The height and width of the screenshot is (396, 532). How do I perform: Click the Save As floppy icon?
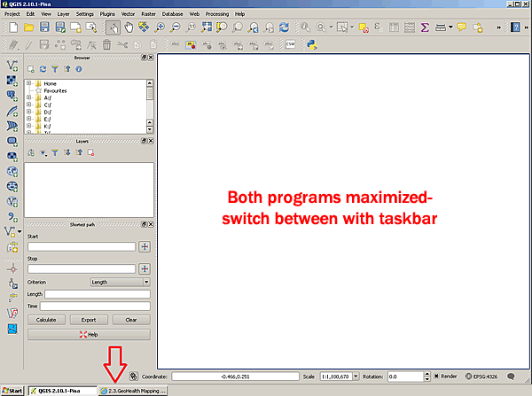click(60, 27)
